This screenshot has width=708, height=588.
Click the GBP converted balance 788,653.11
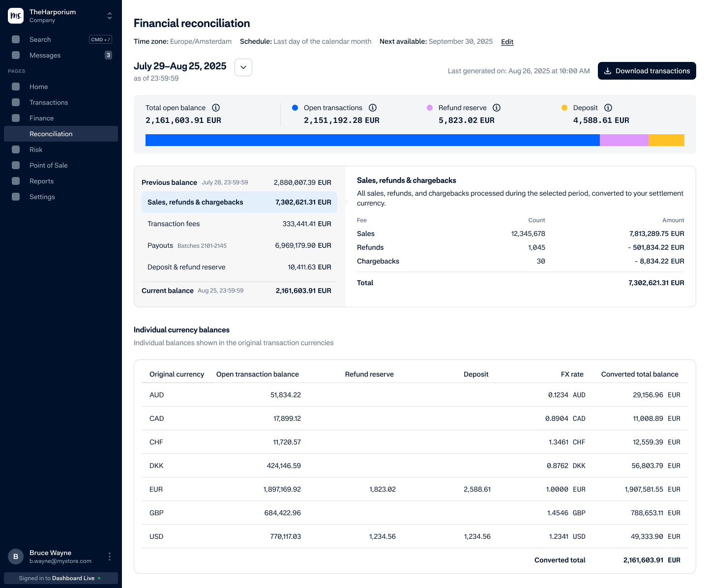[x=647, y=513]
